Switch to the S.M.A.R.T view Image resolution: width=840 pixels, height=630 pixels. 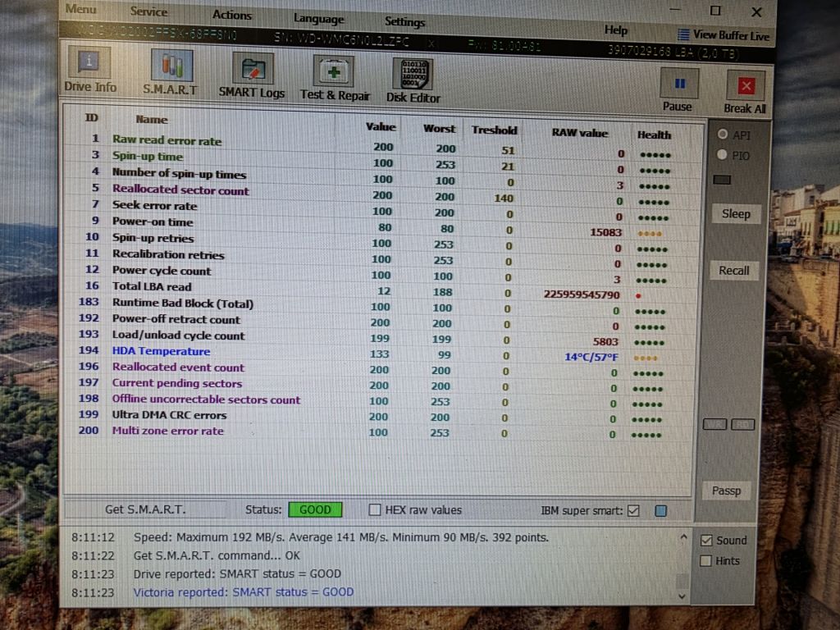click(171, 72)
